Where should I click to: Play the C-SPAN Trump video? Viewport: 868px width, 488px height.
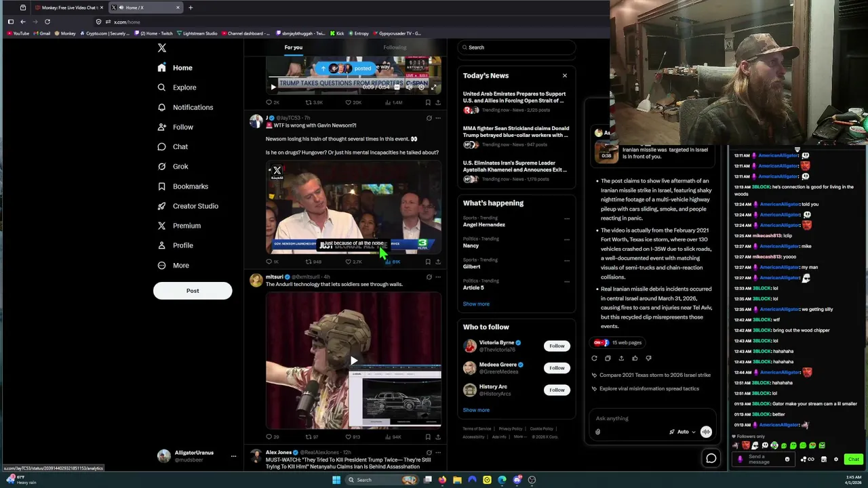point(273,87)
